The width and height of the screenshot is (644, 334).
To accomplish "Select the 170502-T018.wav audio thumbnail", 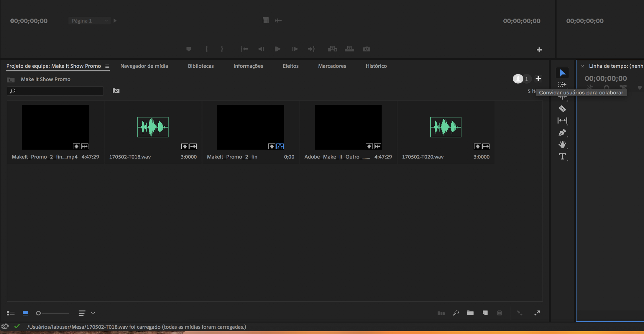I will [153, 127].
